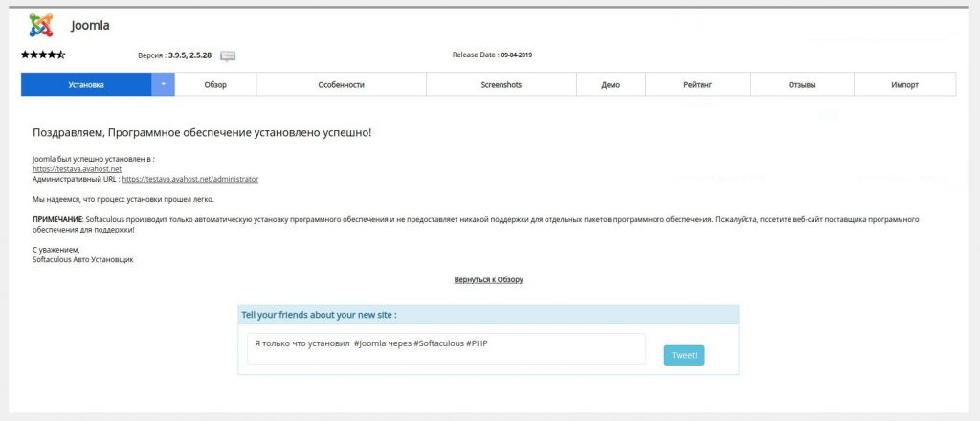The height and width of the screenshot is (421, 980).
Task: Click into the tweet message text field
Action: (x=446, y=348)
